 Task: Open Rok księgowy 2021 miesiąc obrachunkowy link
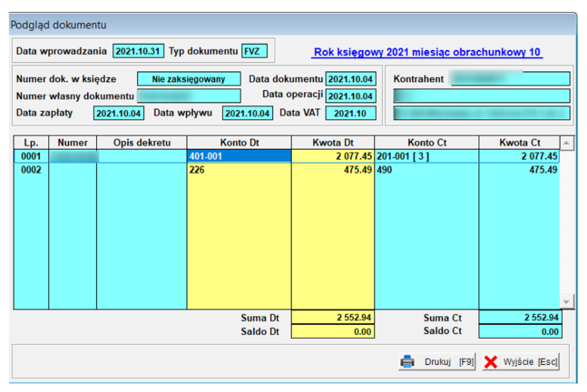(x=427, y=52)
